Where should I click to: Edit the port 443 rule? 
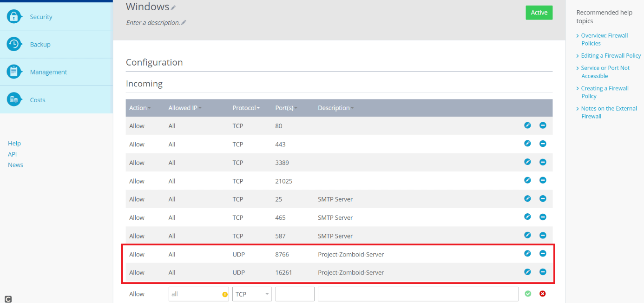coord(527,144)
